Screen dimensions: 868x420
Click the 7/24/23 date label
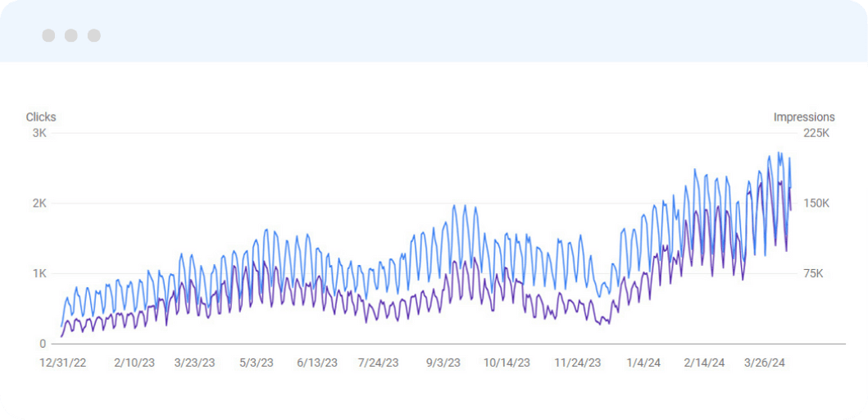point(379,363)
